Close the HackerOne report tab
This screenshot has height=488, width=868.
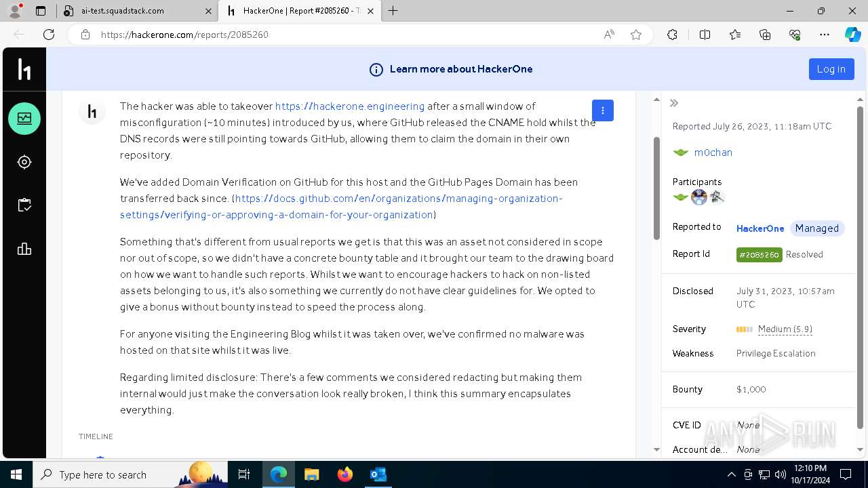[x=370, y=11]
